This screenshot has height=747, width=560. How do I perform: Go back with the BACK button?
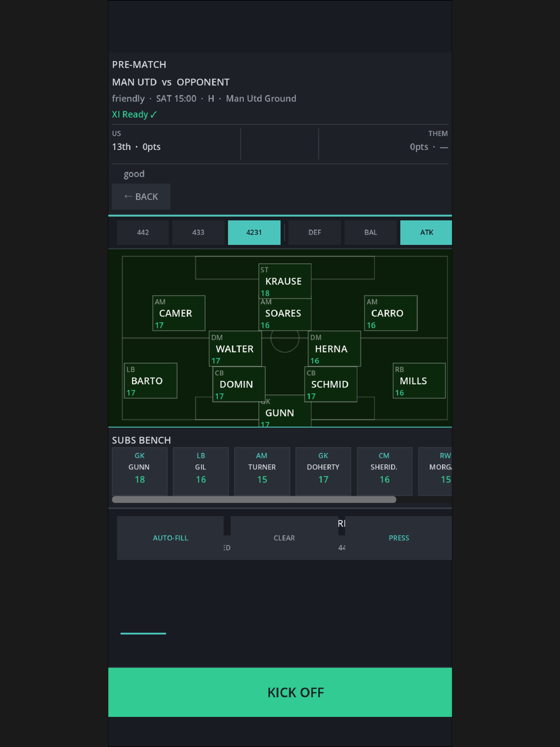pyautogui.click(x=141, y=197)
